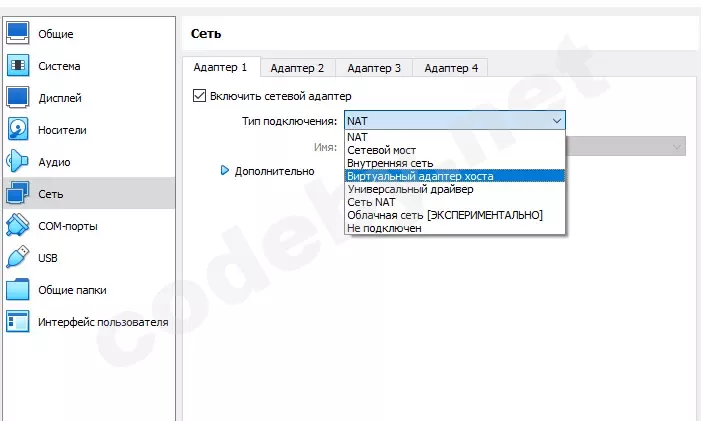The height and width of the screenshot is (421, 701).
Task: Open the Аудио speaker icon
Action: [19, 162]
